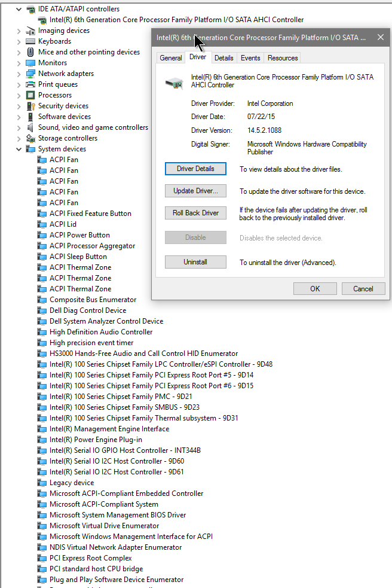Click the Uninstall button
The image size is (392, 588).
point(195,262)
